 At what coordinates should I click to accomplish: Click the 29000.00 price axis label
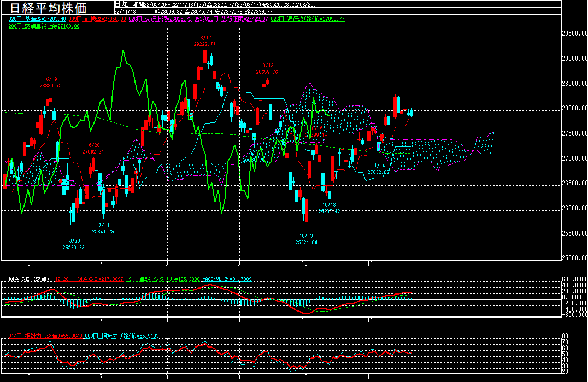coord(574,58)
